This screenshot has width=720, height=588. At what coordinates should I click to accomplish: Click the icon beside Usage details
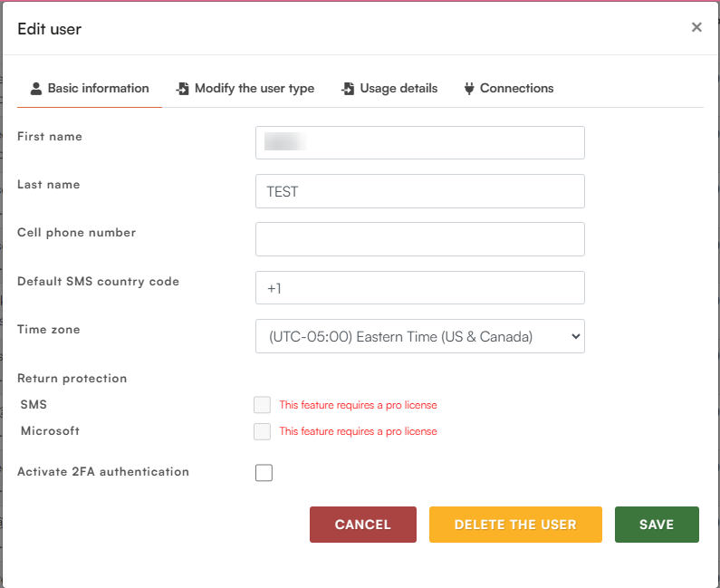click(x=348, y=89)
